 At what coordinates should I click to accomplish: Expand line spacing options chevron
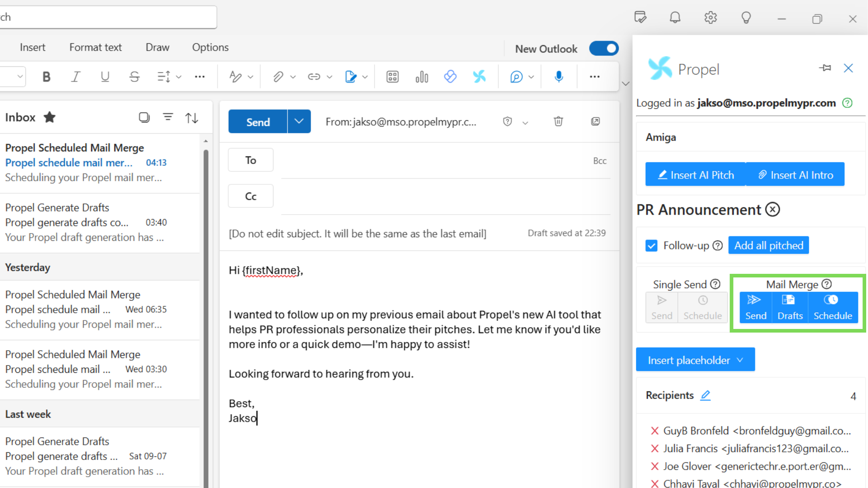tap(179, 77)
